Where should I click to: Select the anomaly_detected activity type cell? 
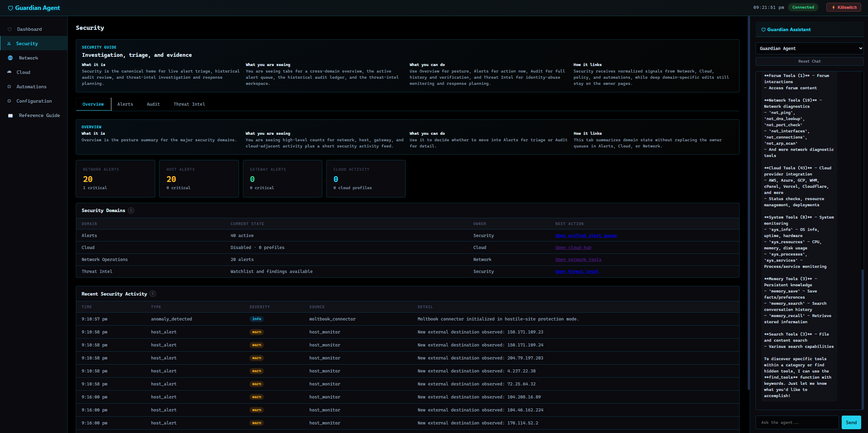(172, 319)
